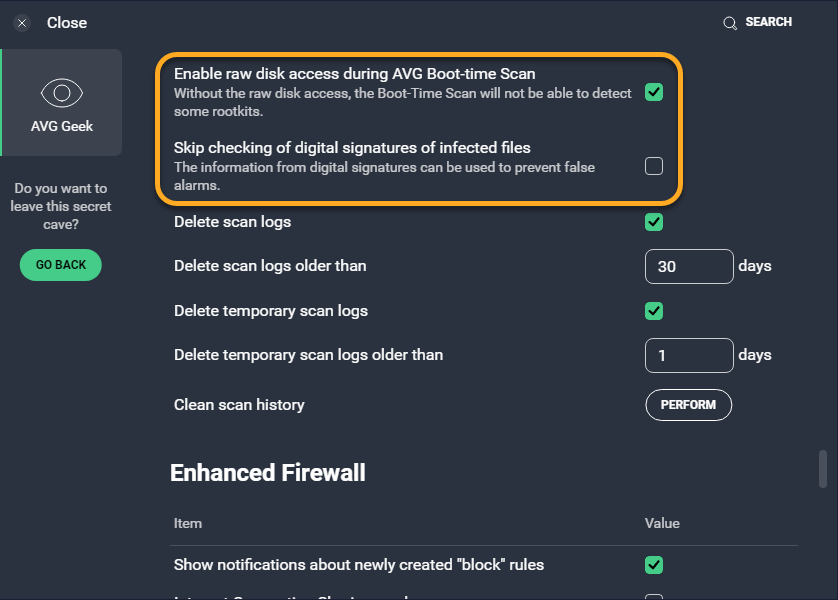This screenshot has width=838, height=600.
Task: Click the Item column header
Action: pos(188,523)
